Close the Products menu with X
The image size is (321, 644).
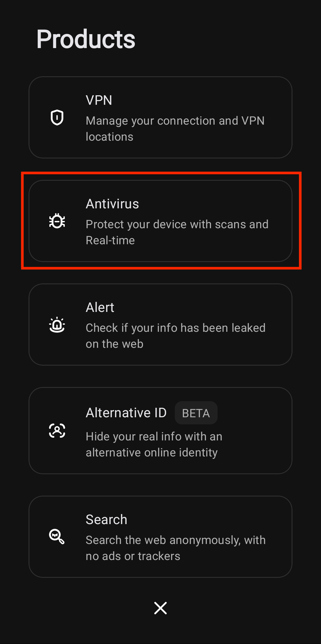160,608
